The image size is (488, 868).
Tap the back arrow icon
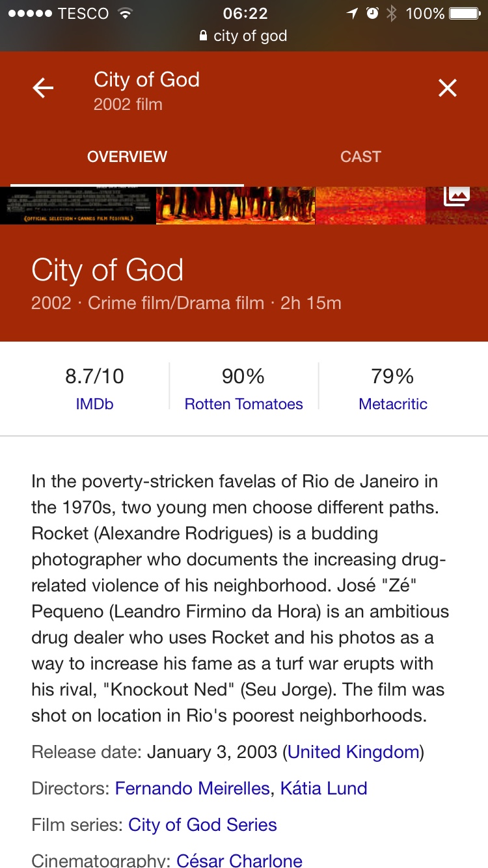[43, 88]
